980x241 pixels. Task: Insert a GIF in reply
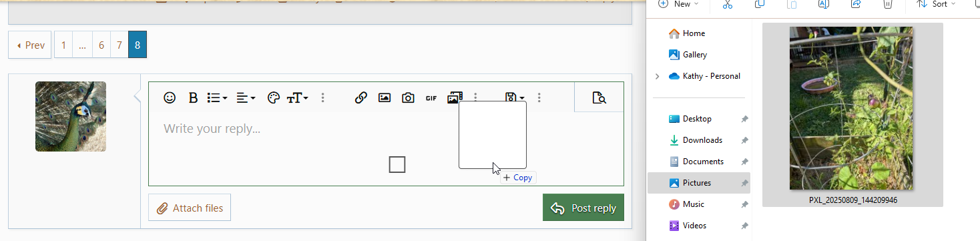coord(431,97)
